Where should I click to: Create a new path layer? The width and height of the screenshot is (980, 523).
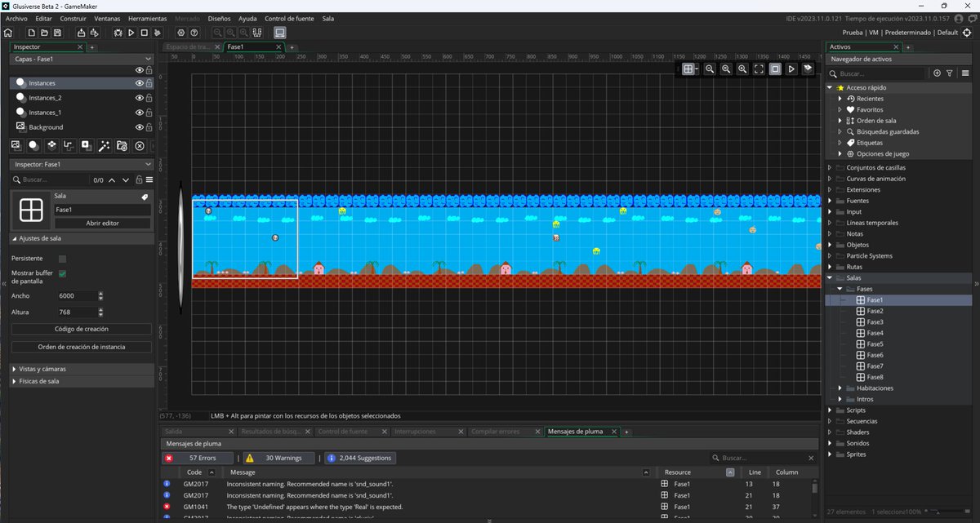click(69, 145)
